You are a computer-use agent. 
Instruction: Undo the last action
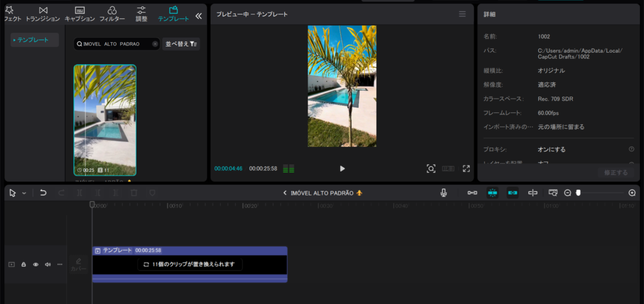coord(43,193)
